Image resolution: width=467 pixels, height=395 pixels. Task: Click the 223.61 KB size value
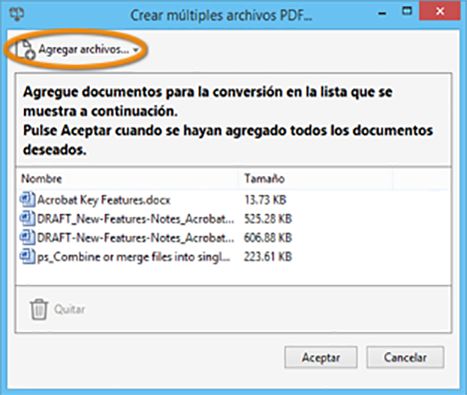(x=268, y=257)
